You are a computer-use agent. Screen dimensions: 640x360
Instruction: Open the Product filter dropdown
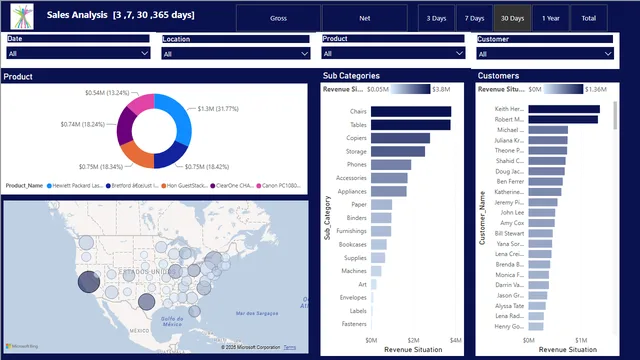pos(393,53)
